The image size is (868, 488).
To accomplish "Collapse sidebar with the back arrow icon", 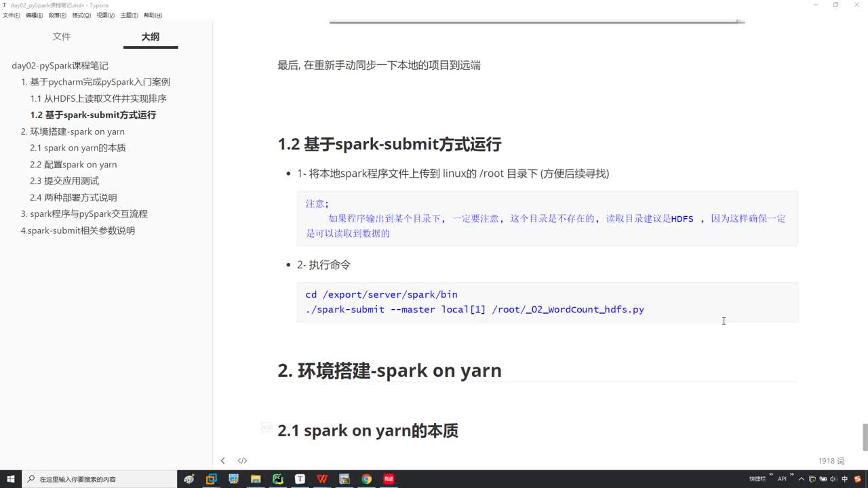I will coord(222,461).
